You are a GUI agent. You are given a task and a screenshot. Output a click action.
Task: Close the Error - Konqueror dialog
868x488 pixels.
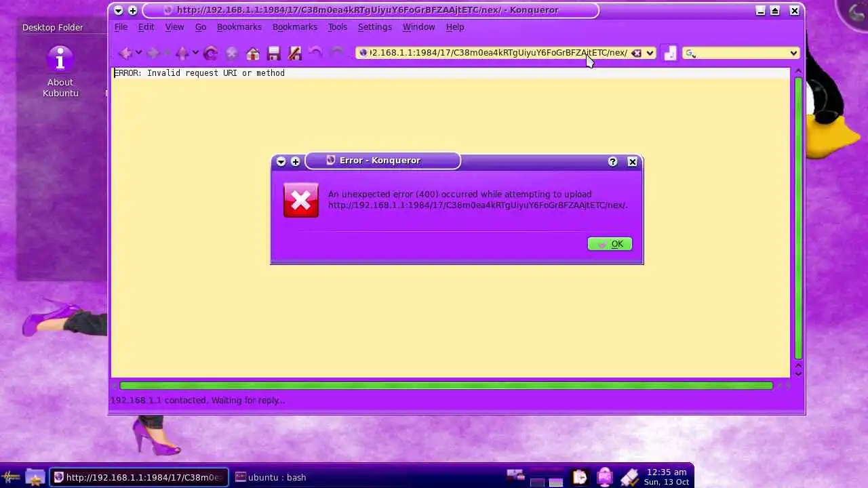(x=632, y=161)
